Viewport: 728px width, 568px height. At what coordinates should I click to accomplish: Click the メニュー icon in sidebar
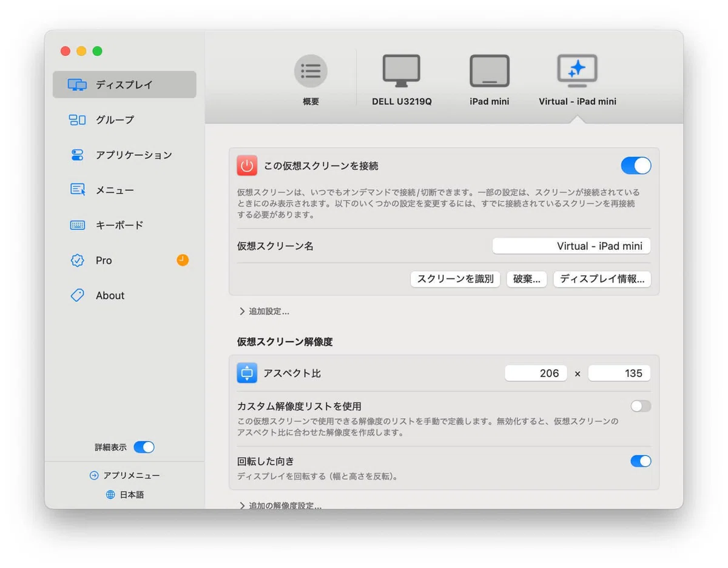[78, 190]
